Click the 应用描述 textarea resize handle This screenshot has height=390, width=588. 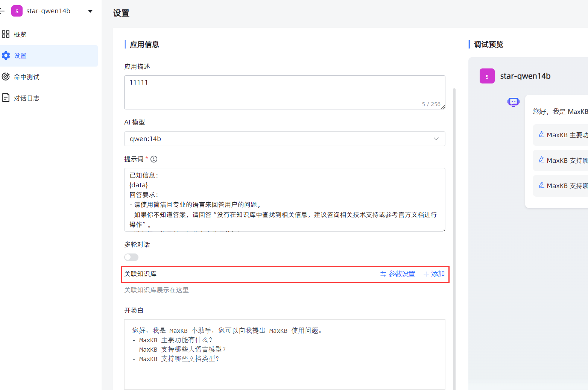(443, 107)
